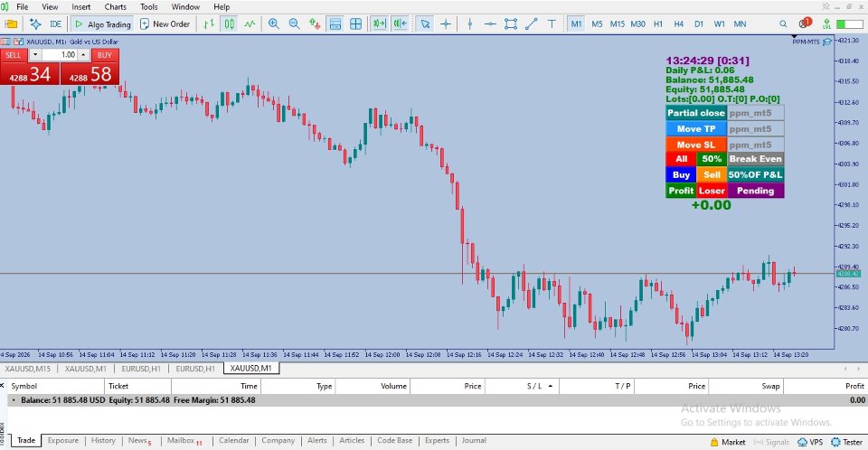Open the History tab in Toolbox

103,441
